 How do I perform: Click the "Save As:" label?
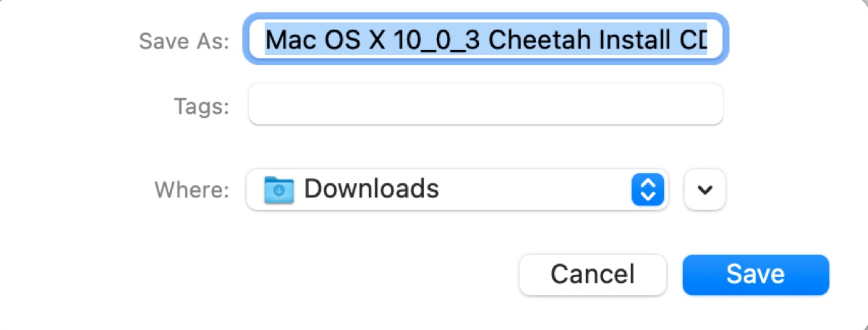tap(184, 41)
